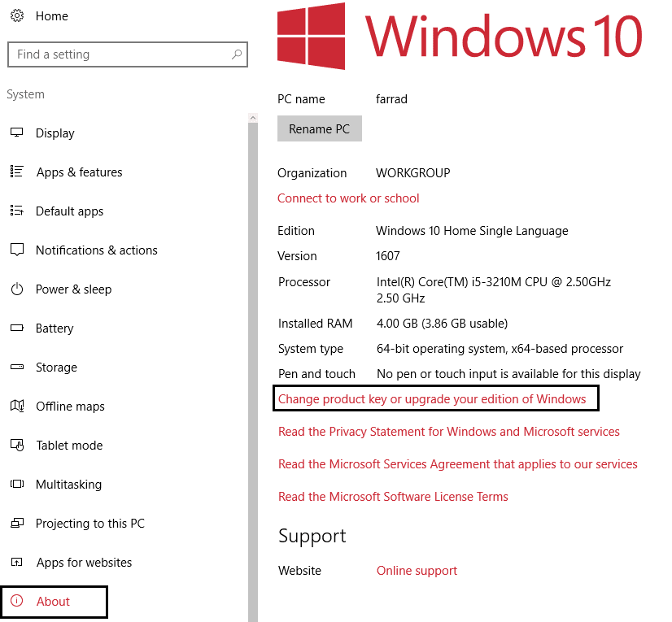
Task: Click the Multitasking windows icon
Action: click(x=17, y=484)
